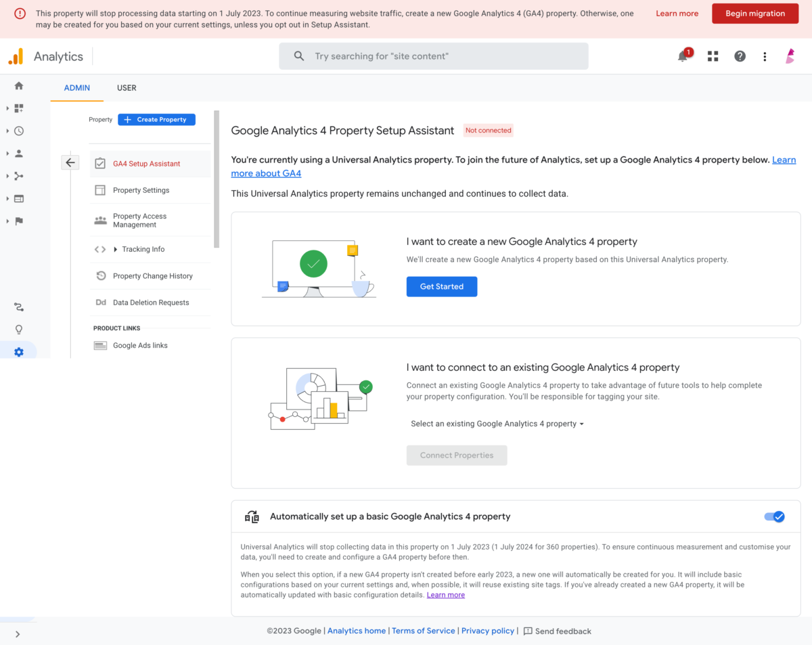Open Attribution sidebar icon
The width and height of the screenshot is (812, 645).
click(19, 307)
